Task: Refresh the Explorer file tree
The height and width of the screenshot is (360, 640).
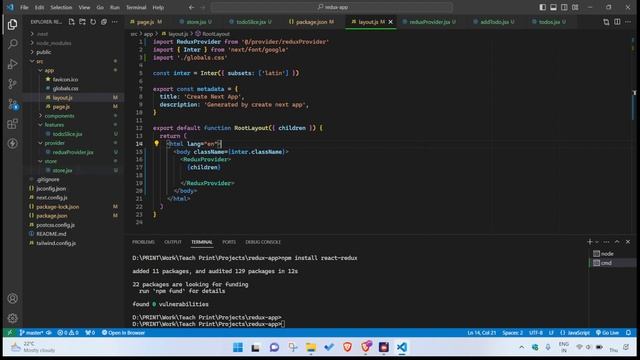Action: coord(93,22)
